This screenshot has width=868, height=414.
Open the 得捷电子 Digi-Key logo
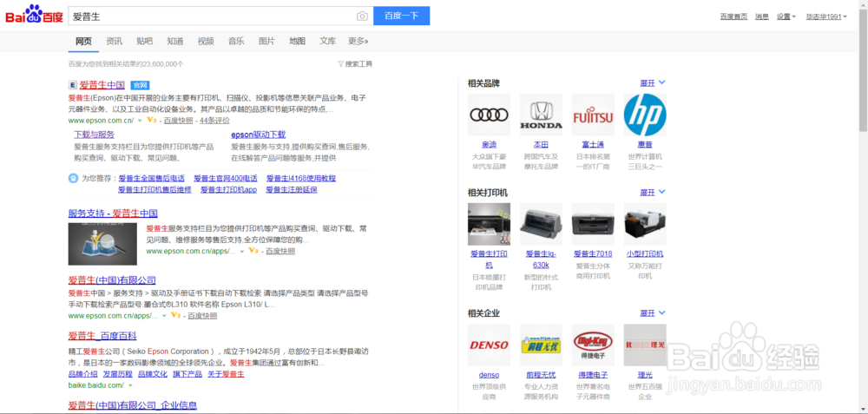[593, 345]
